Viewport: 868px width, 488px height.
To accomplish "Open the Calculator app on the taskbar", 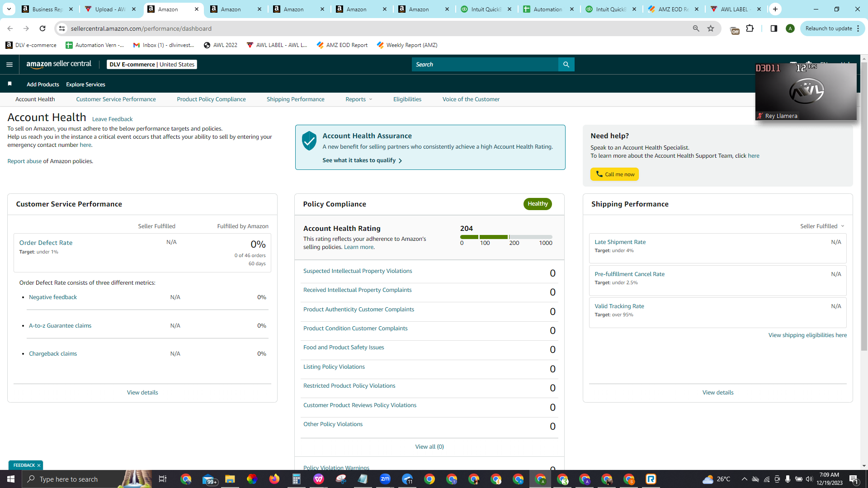I will (x=297, y=479).
